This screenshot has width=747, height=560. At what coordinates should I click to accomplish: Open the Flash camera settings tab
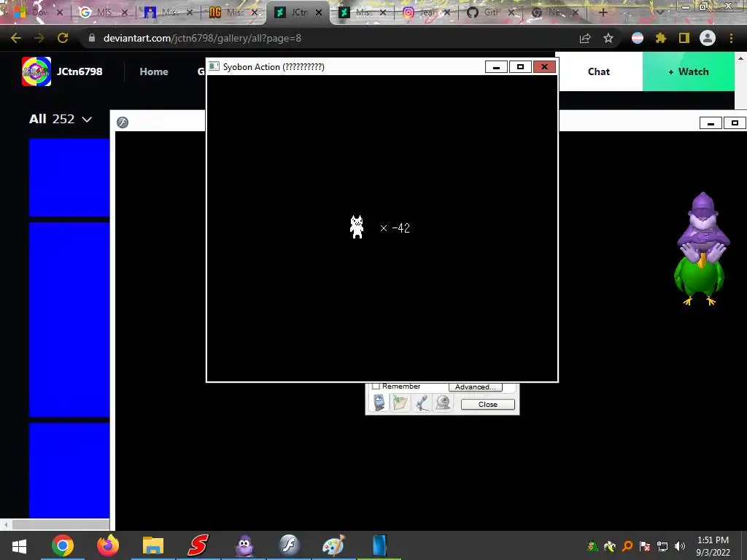pos(443,402)
